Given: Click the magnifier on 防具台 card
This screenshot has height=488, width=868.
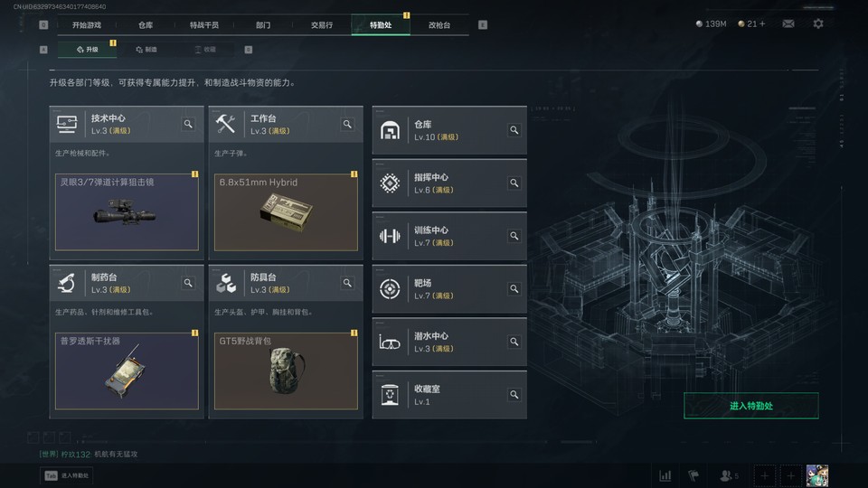Looking at the screenshot, I should pos(347,283).
